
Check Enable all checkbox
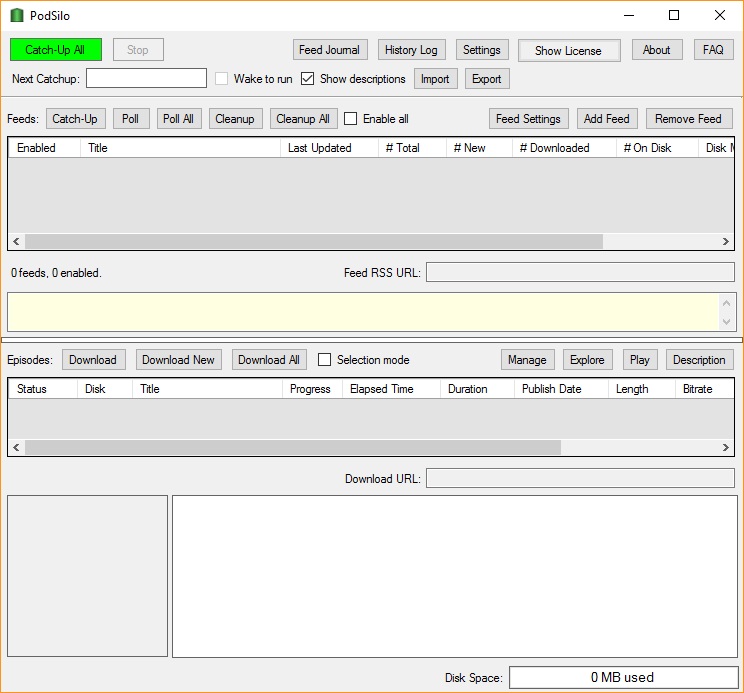pyautogui.click(x=350, y=119)
